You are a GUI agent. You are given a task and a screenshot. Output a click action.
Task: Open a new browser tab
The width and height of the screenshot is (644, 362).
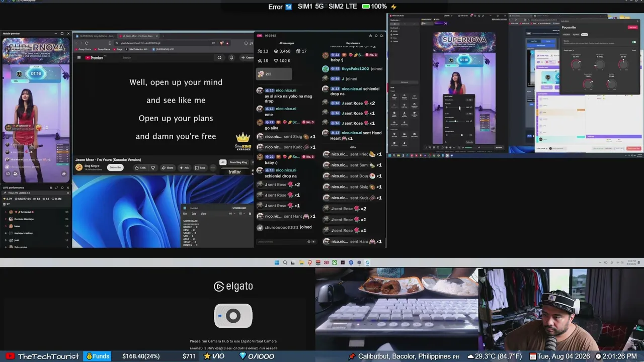163,36
